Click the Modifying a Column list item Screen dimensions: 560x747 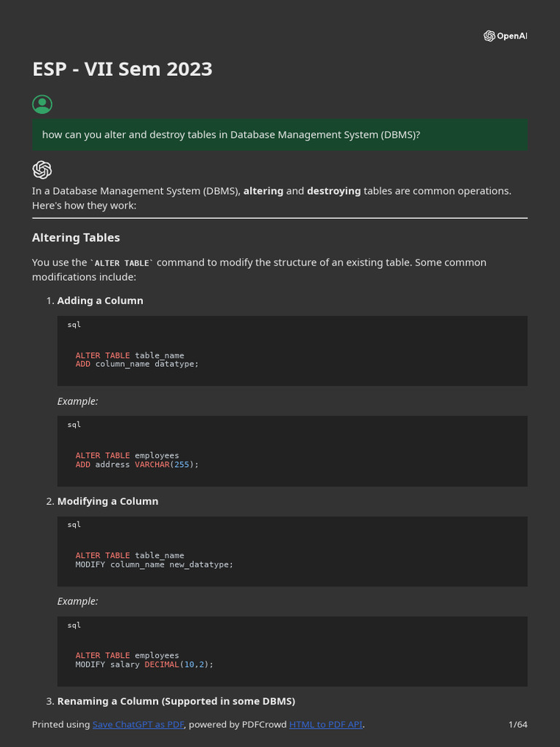tap(107, 501)
